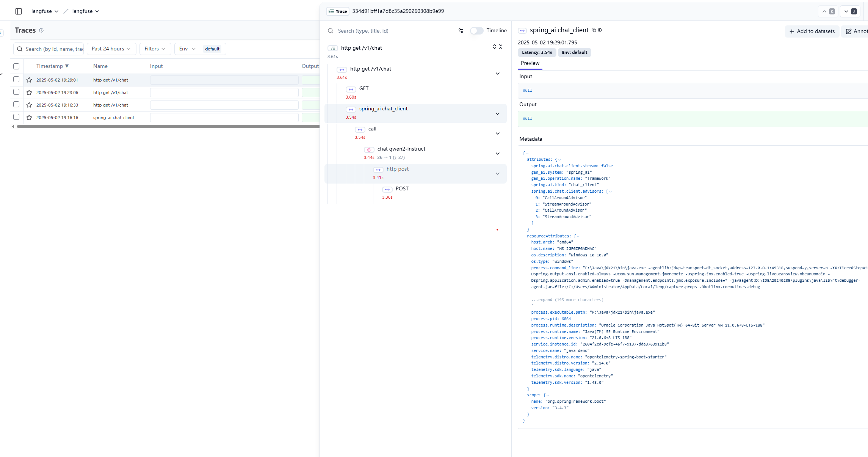Click the horizontal scrollbar under the traces table
Viewport: 868px width, 457px height.
click(x=167, y=127)
